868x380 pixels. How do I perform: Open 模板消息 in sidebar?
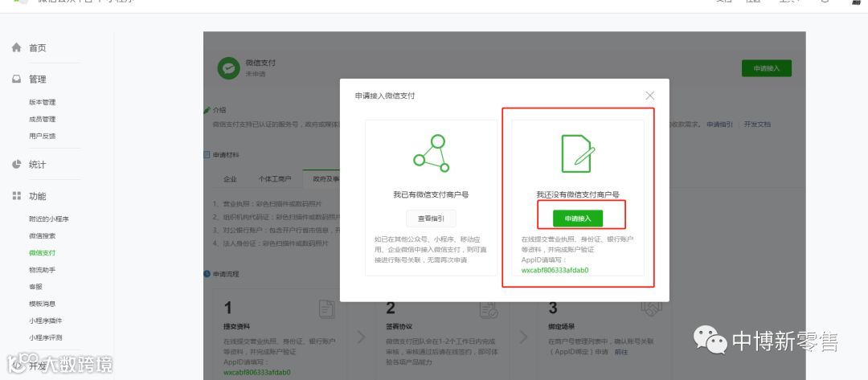point(42,304)
